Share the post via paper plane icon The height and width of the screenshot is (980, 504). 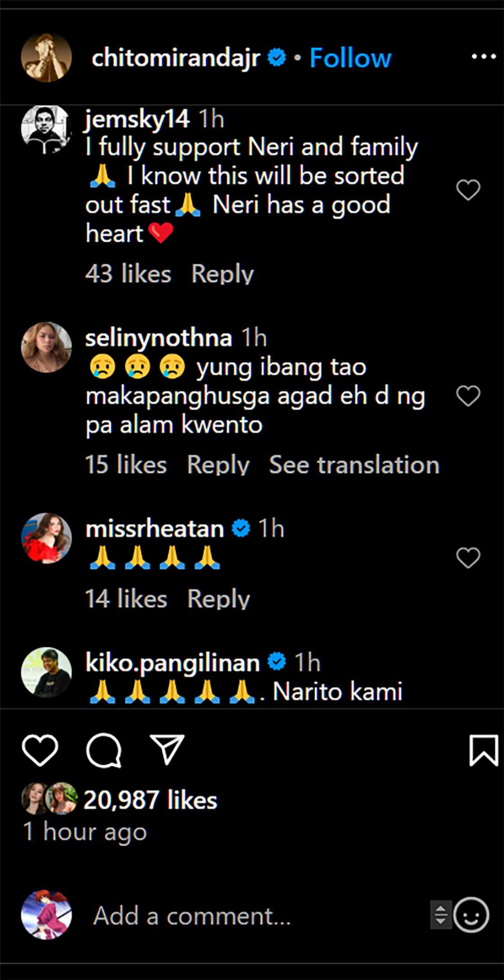pyautogui.click(x=167, y=749)
